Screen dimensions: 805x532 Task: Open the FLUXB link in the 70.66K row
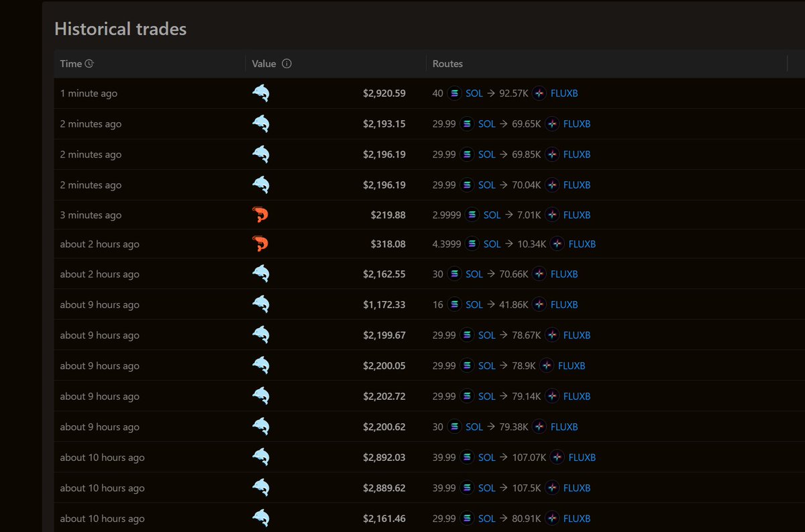pyautogui.click(x=564, y=274)
